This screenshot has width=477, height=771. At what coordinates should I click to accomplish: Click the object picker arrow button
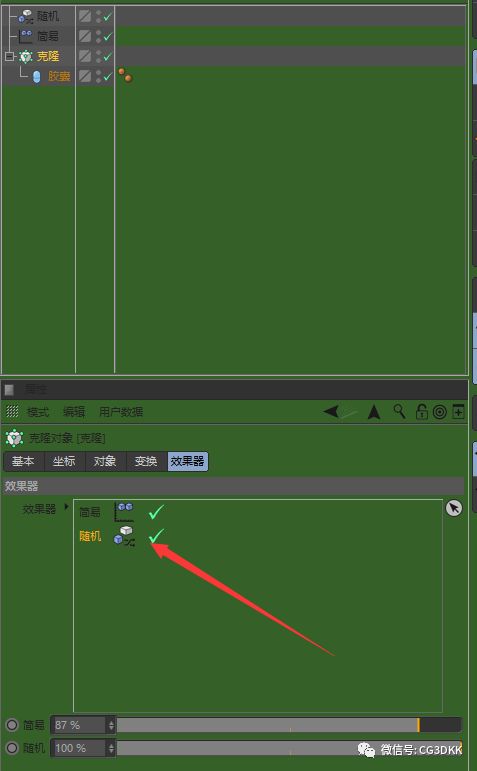click(x=454, y=508)
